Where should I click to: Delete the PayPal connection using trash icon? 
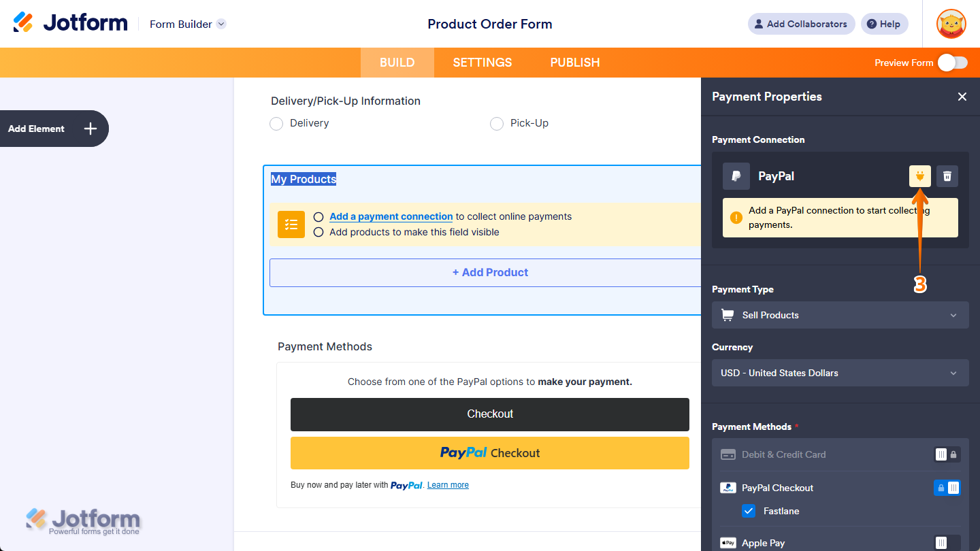click(947, 176)
